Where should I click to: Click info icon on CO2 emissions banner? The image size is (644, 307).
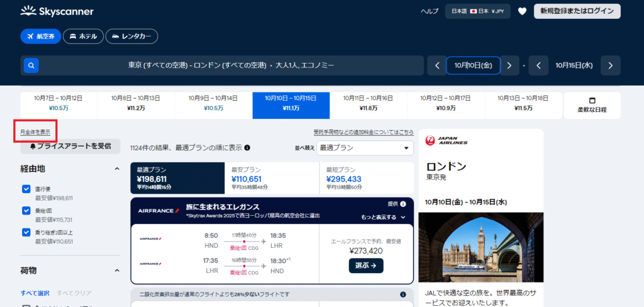point(403,294)
